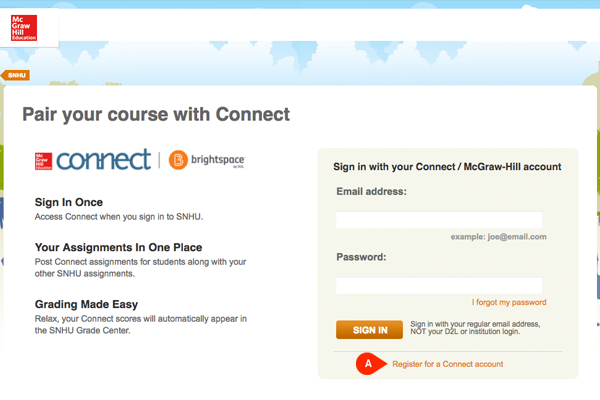Click the Pair your course with Connect heading
Screen dimensions: 600x400
point(156,114)
